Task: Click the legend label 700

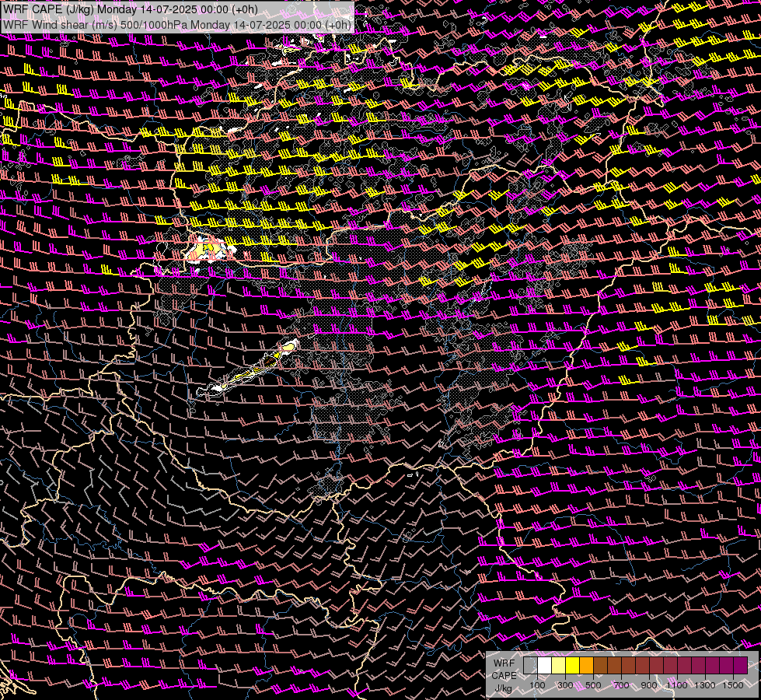Action: tap(621, 685)
